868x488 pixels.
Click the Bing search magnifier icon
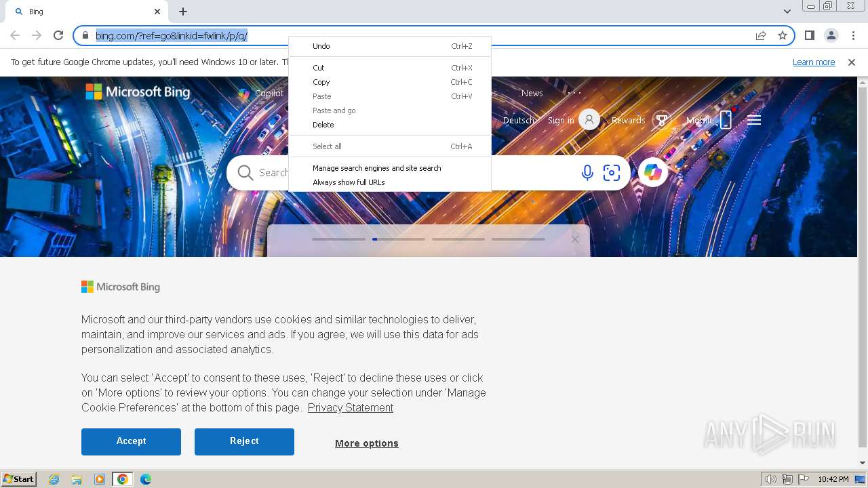click(x=245, y=173)
